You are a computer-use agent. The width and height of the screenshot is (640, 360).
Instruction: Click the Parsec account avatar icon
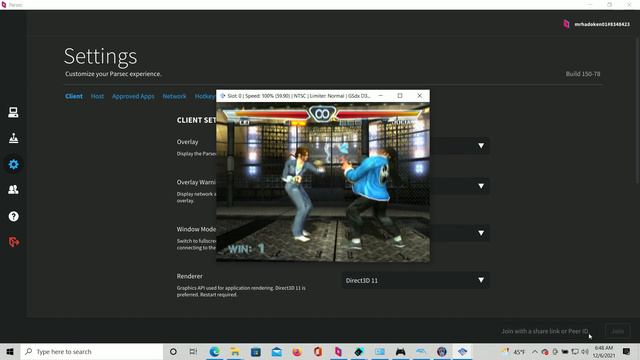pyautogui.click(x=566, y=24)
